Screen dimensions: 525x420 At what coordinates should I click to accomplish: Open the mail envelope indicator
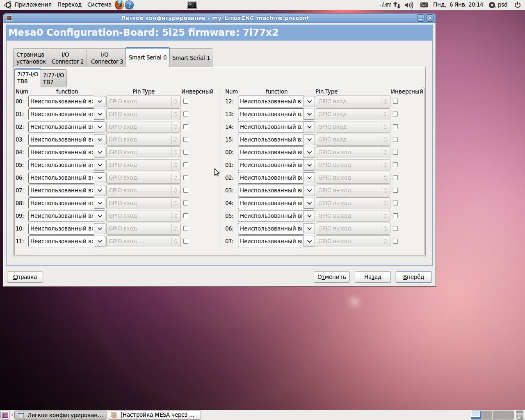pyautogui.click(x=424, y=5)
